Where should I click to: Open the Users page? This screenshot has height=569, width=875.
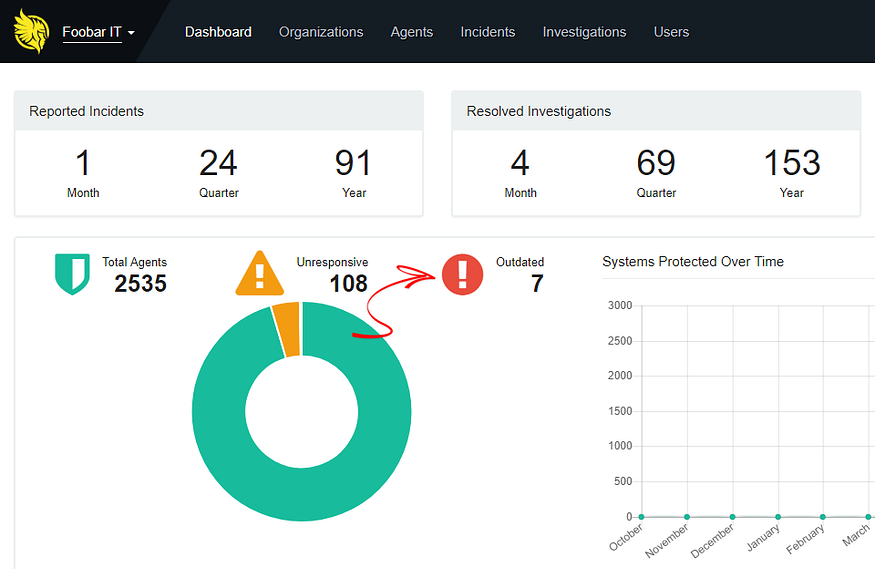tap(671, 32)
